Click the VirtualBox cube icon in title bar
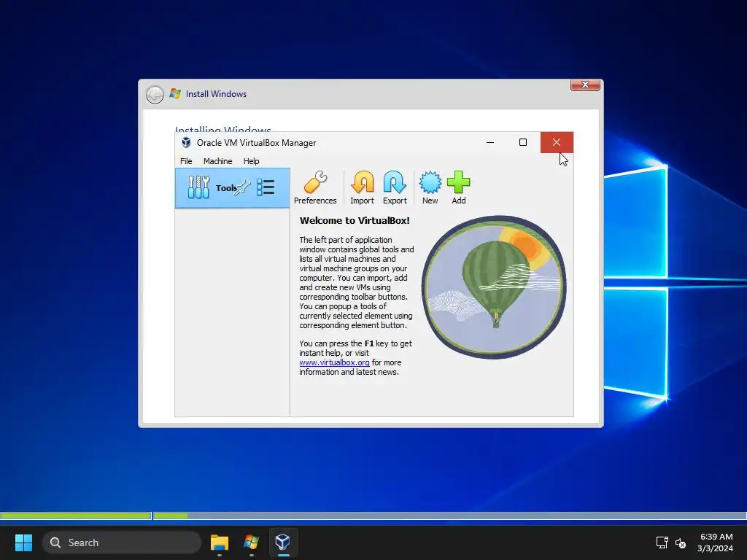Image resolution: width=747 pixels, height=560 pixels. pyautogui.click(x=186, y=142)
